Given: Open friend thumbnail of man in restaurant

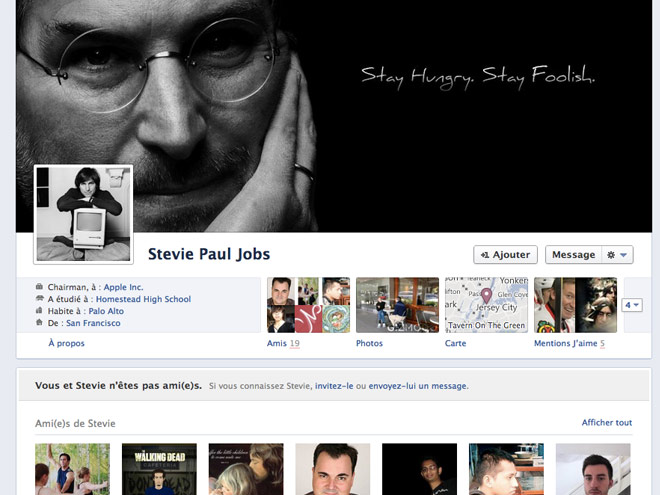Looking at the screenshot, I should coord(506,469).
